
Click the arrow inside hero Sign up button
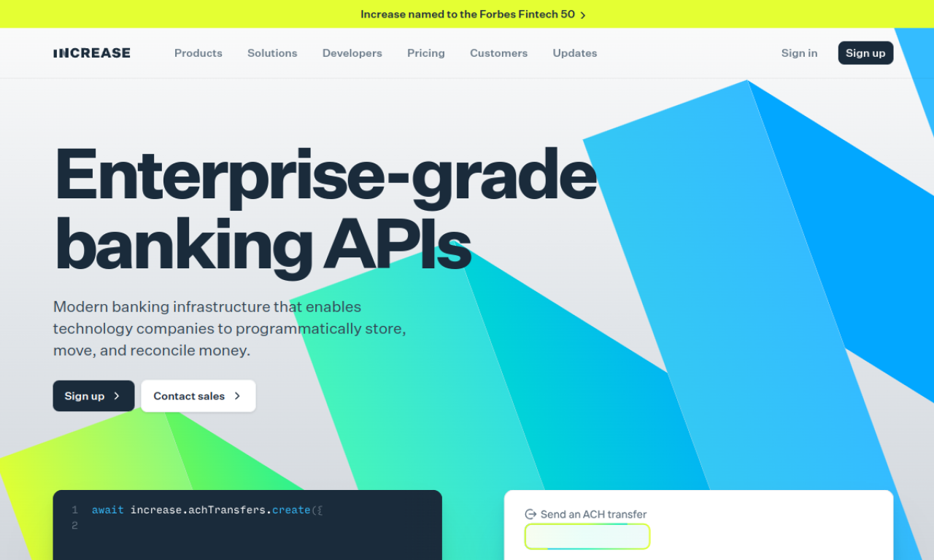tap(117, 396)
